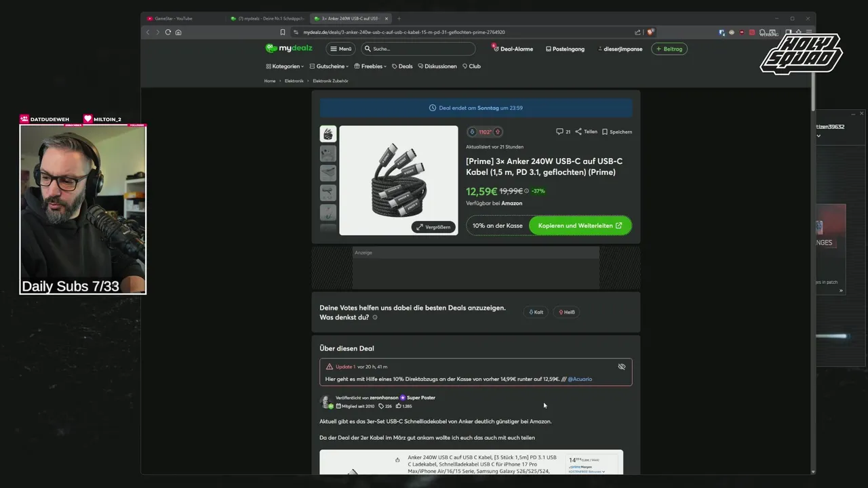Switch to the GameStar - YouTube tab

point(183,18)
